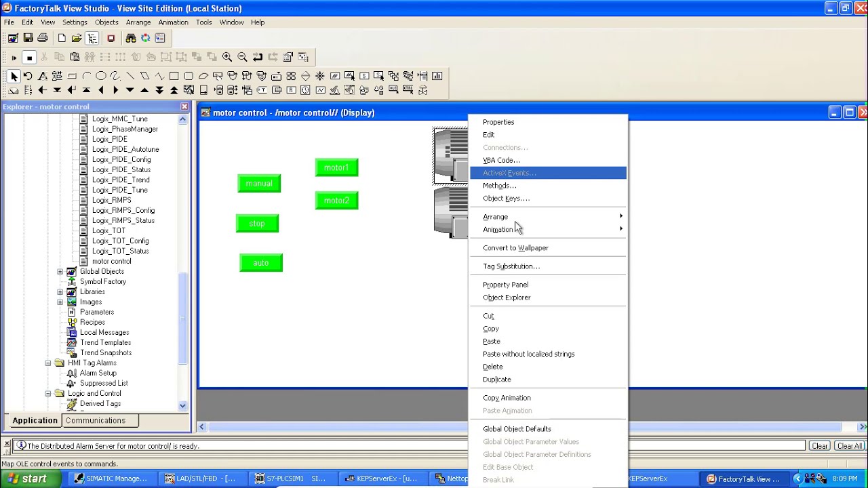
Task: Choose VBA Code... from the context menu
Action: pyautogui.click(x=548, y=160)
